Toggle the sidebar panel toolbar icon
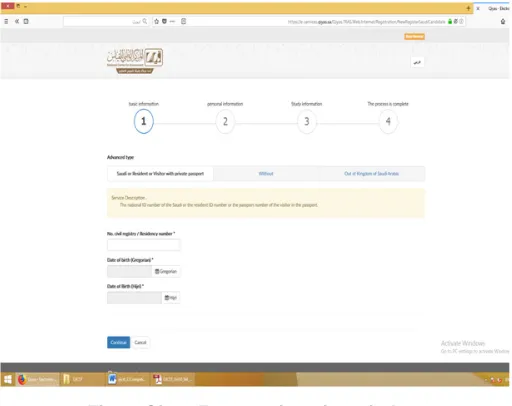The height and width of the screenshot is (406, 512). point(26,21)
